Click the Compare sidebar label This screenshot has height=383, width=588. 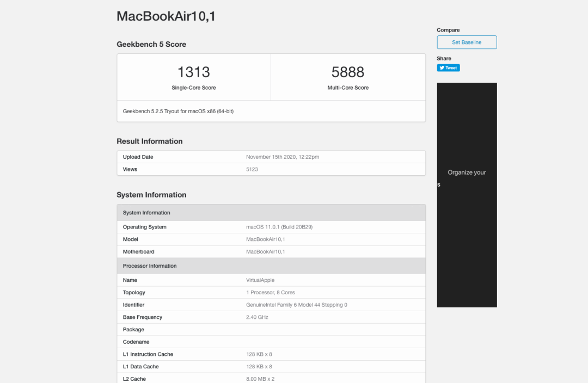pyautogui.click(x=448, y=30)
